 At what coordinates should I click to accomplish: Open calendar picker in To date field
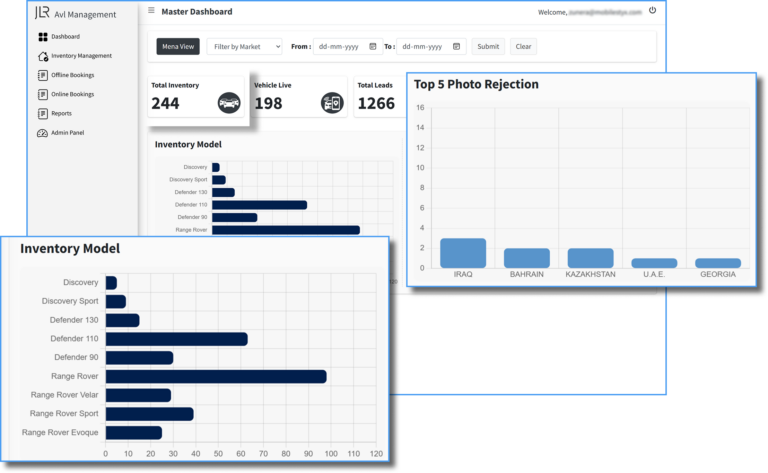[x=456, y=46]
